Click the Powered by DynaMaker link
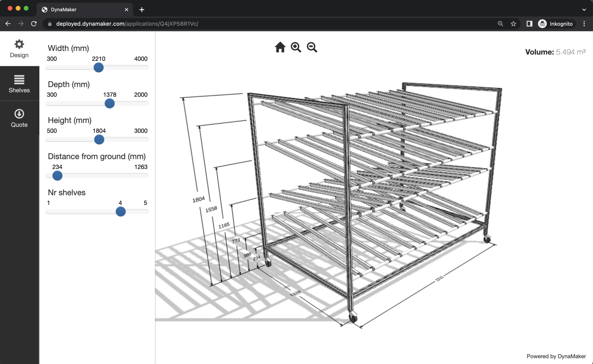The width and height of the screenshot is (593, 364). pos(559,356)
